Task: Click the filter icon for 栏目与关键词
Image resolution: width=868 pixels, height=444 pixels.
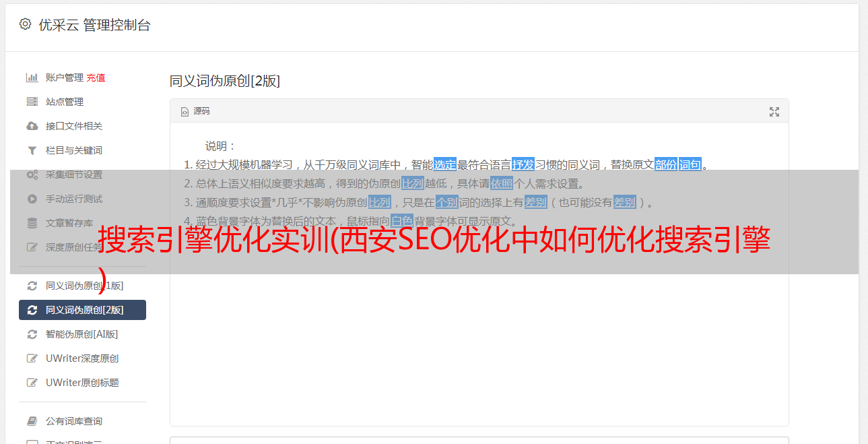Action: coord(32,150)
